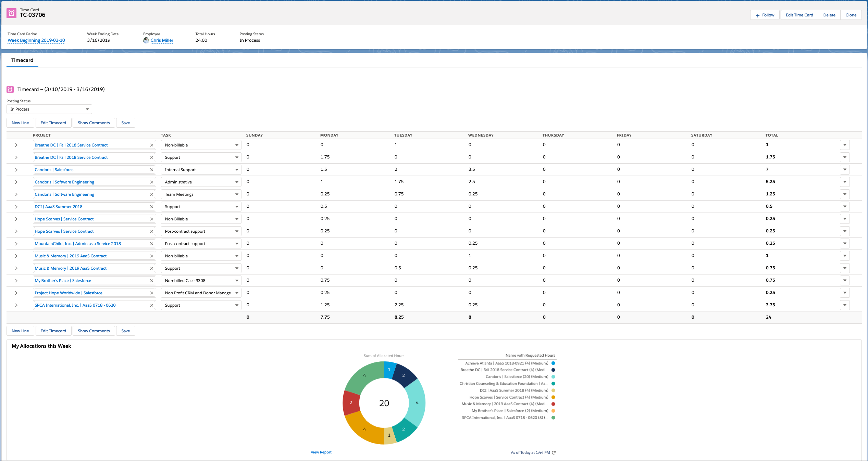Image resolution: width=868 pixels, height=461 pixels.
Task: Select the Timecard tab
Action: pyautogui.click(x=22, y=60)
